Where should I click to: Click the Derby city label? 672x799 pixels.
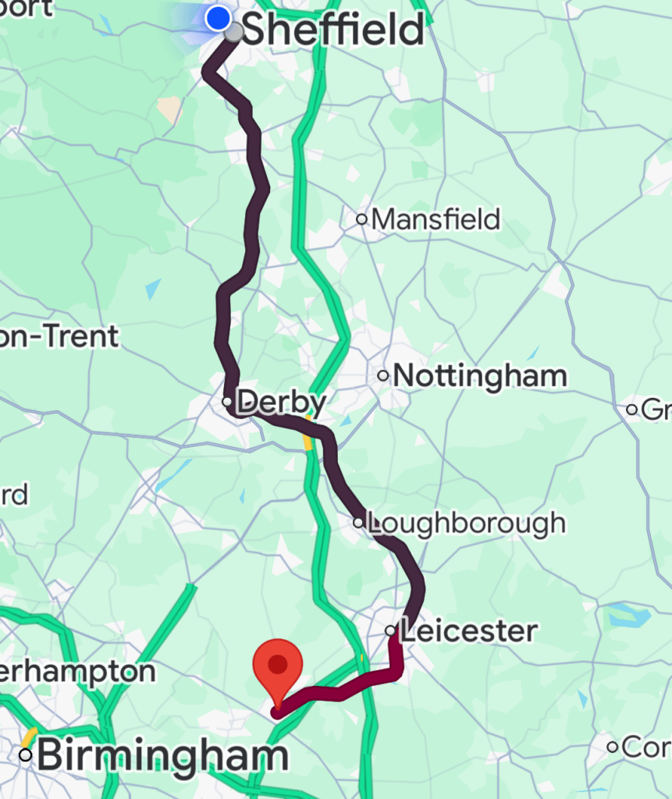click(x=282, y=402)
